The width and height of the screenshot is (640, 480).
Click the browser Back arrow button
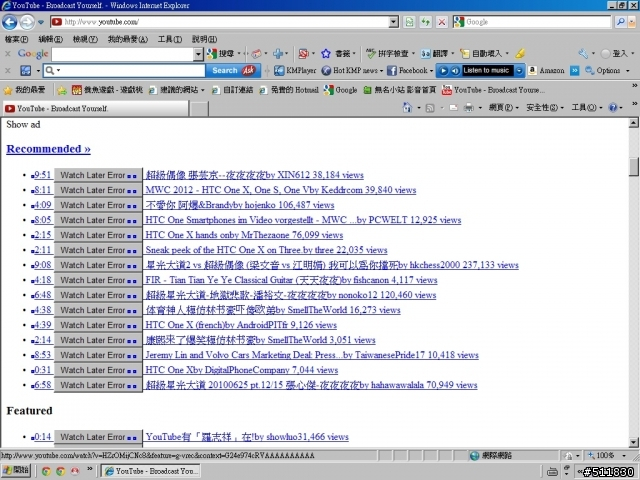click(x=9, y=22)
